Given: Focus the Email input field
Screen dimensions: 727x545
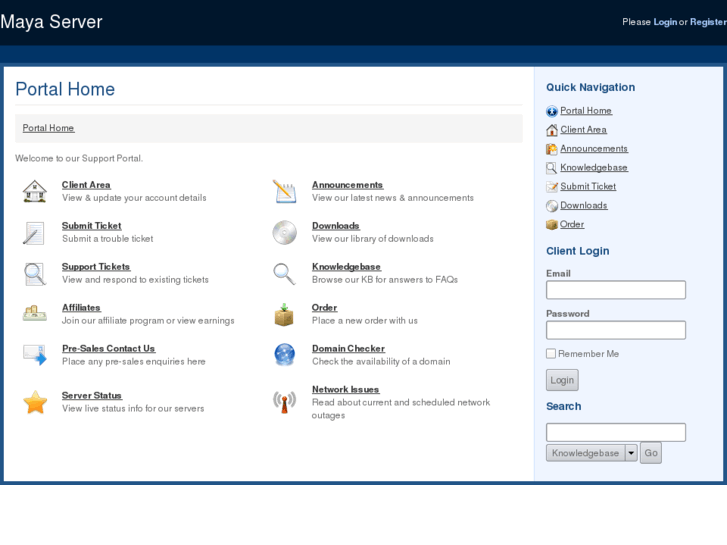Looking at the screenshot, I should coord(616,290).
